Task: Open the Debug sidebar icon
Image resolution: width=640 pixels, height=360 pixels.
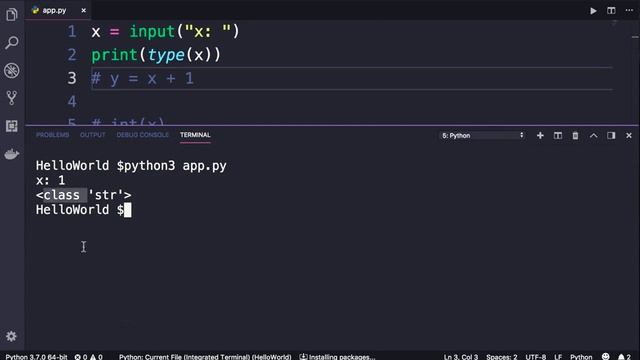Action: tap(11, 71)
